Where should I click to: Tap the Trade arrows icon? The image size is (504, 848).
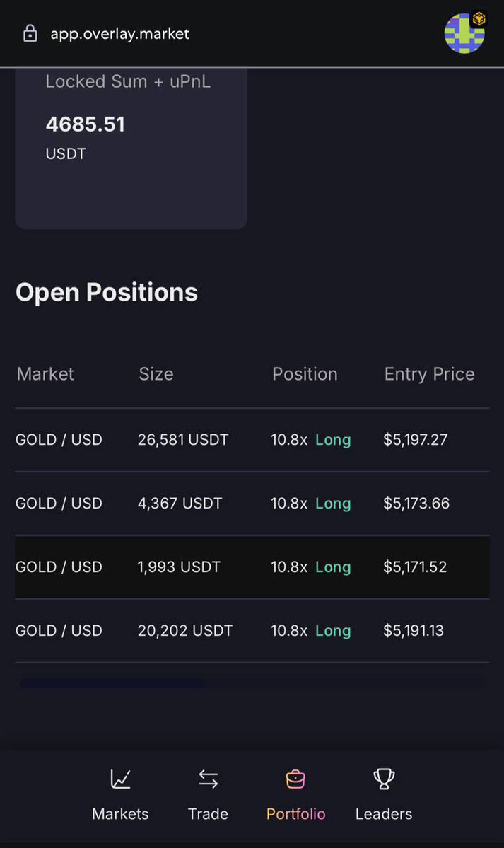(x=208, y=779)
